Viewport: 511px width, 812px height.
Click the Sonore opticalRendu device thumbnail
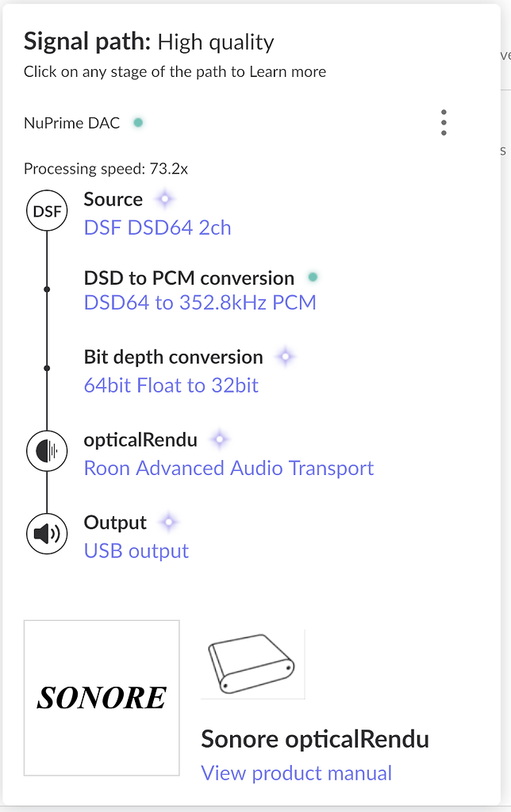pos(252,665)
